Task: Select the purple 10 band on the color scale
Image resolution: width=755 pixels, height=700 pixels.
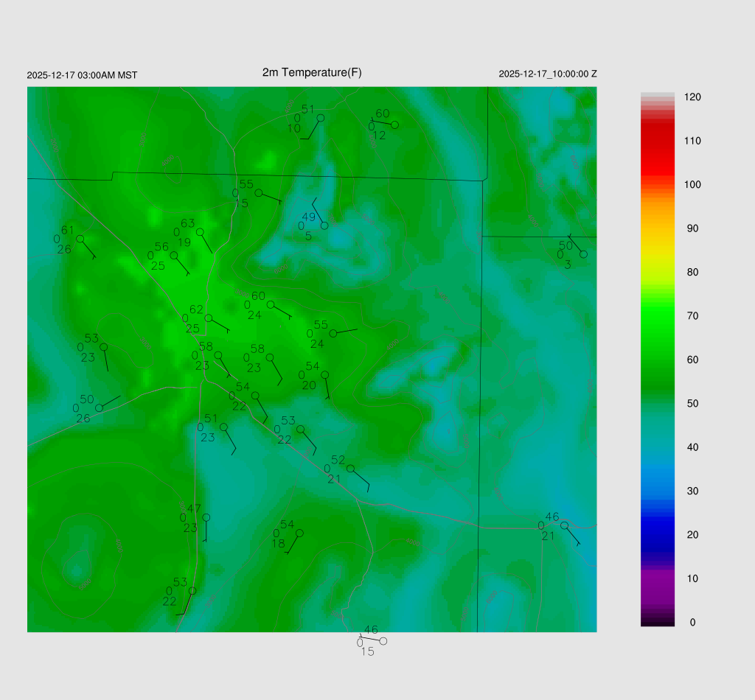Action: (657, 578)
